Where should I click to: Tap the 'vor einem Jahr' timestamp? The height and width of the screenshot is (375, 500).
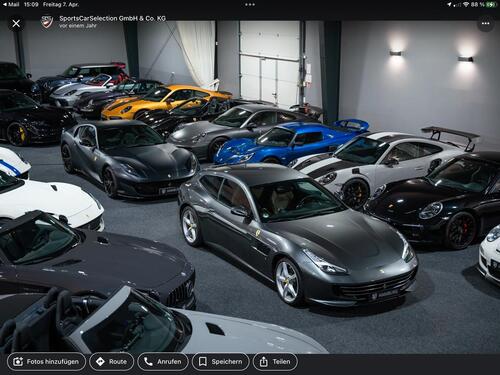(x=78, y=25)
